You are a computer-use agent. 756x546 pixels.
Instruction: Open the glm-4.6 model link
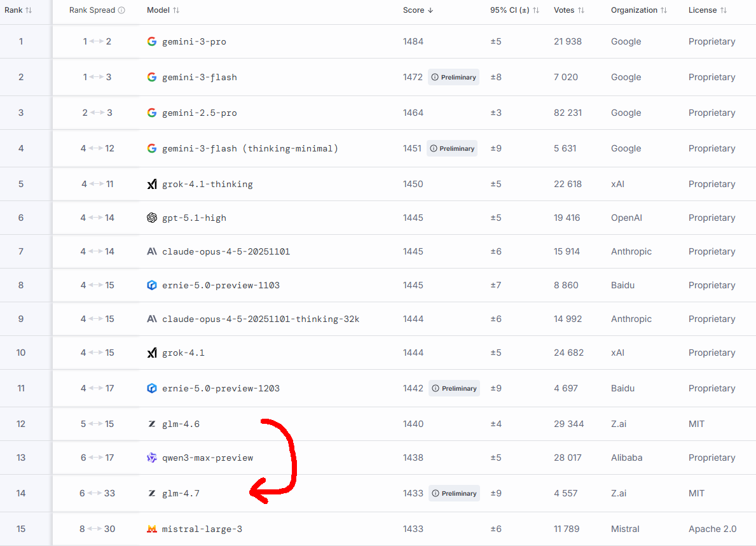click(181, 424)
